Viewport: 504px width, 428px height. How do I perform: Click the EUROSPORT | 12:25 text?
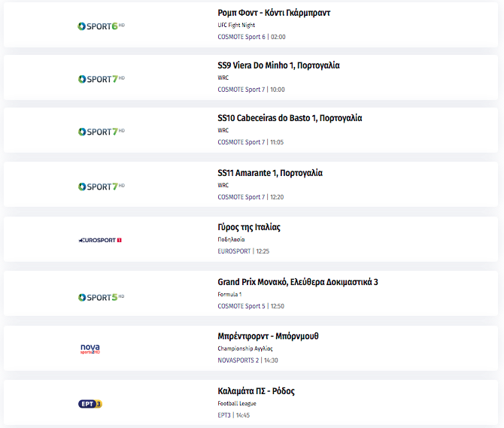point(243,251)
